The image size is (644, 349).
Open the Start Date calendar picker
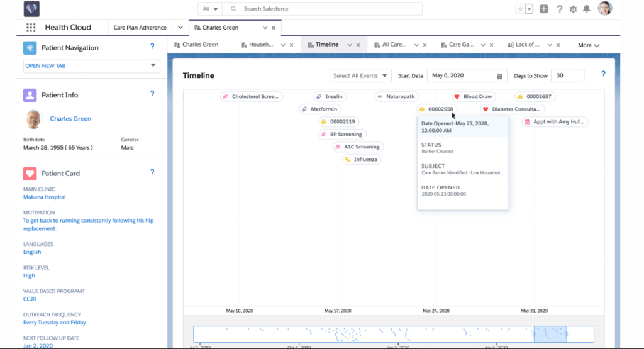pos(500,76)
